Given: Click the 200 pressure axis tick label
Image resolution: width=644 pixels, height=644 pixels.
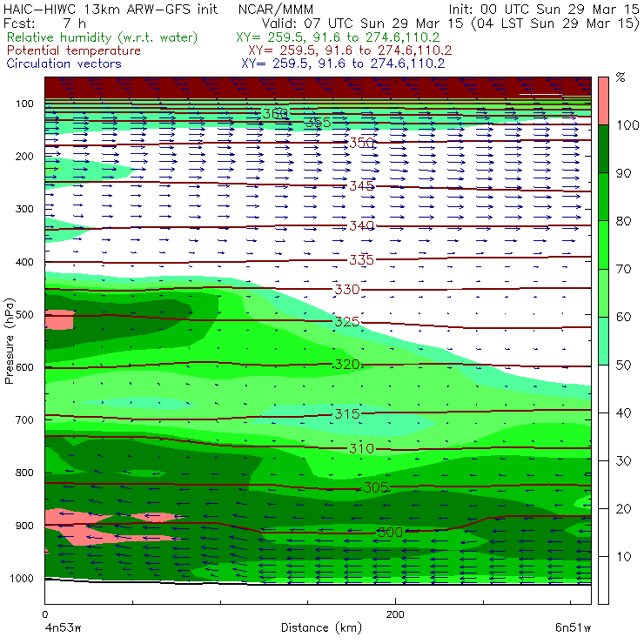Looking at the screenshot, I should click(24, 157).
